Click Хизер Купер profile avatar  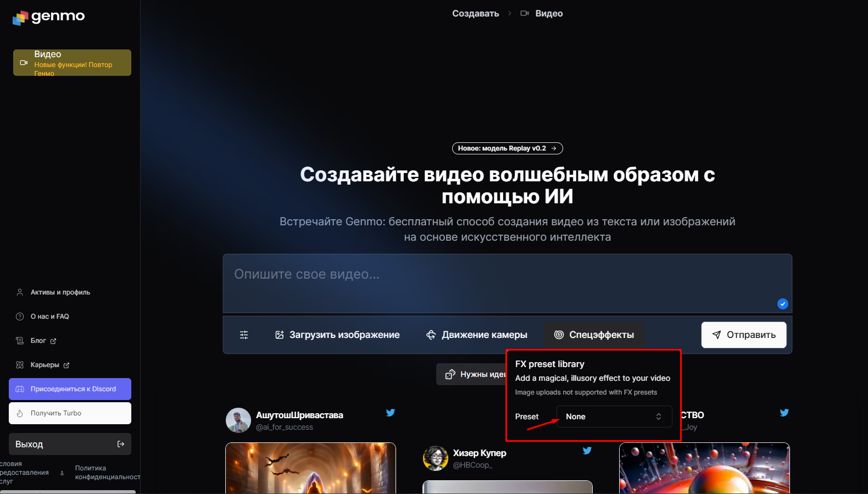click(x=436, y=458)
